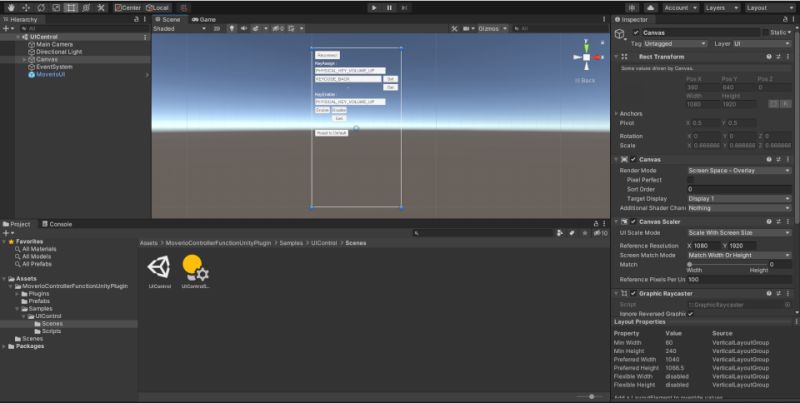Open the Render Mode dropdown
The height and width of the screenshot is (403, 800).
point(739,170)
